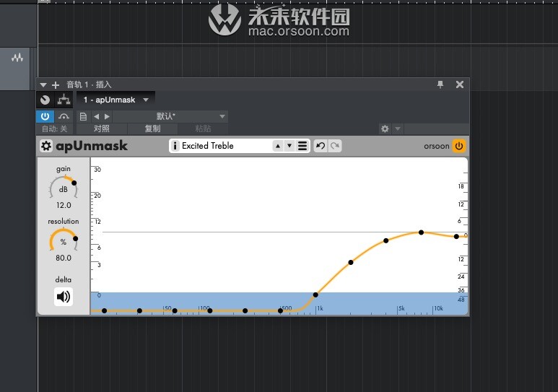Select curve node near 500 Hz
This screenshot has height=392, width=558.
point(280,311)
